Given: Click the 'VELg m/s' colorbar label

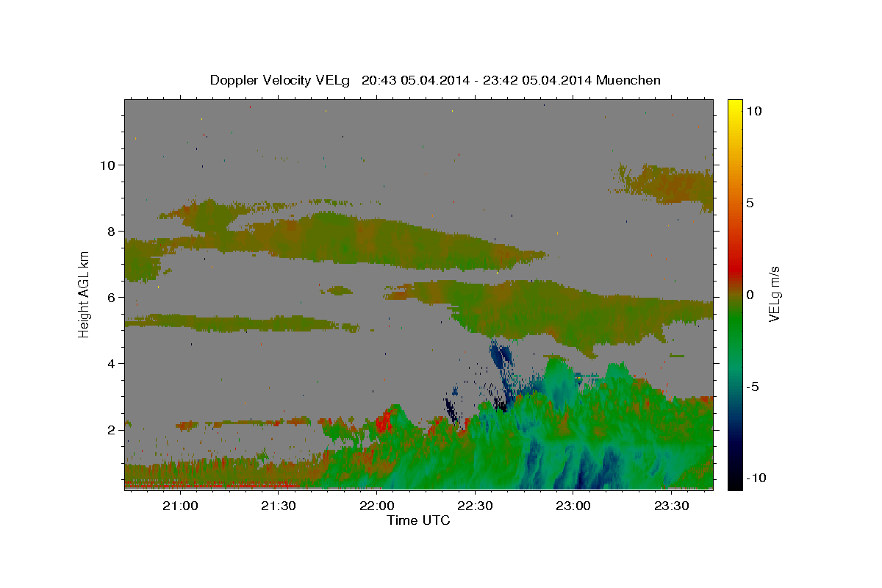Looking at the screenshot, I should coord(774,294).
